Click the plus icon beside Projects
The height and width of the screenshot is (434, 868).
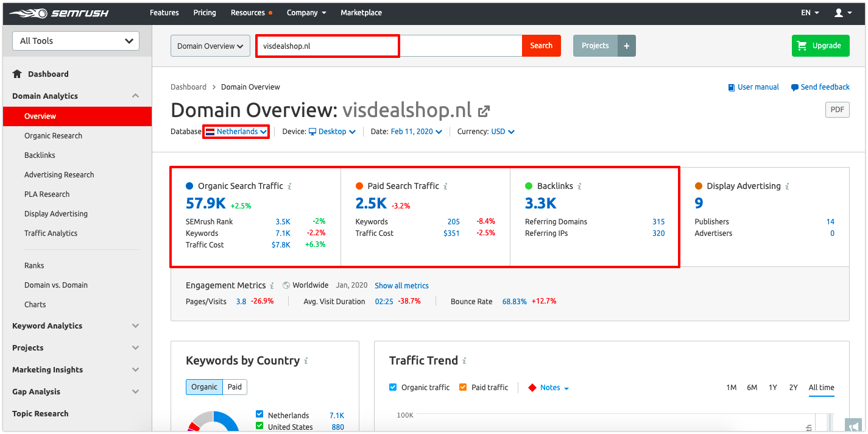pyautogui.click(x=626, y=46)
